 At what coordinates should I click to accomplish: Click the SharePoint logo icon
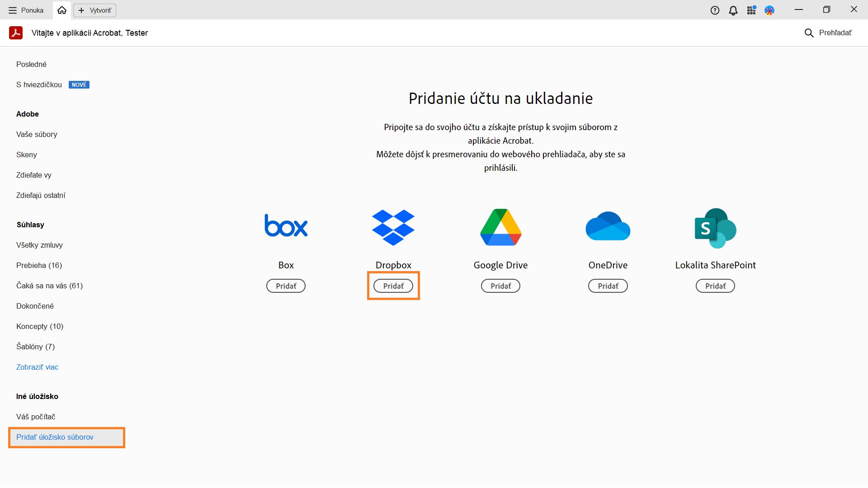click(x=715, y=228)
